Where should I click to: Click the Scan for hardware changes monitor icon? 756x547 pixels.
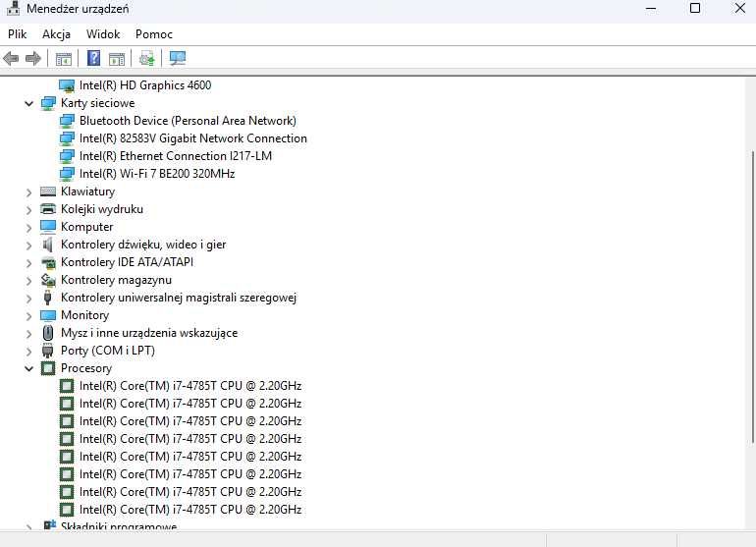(178, 58)
